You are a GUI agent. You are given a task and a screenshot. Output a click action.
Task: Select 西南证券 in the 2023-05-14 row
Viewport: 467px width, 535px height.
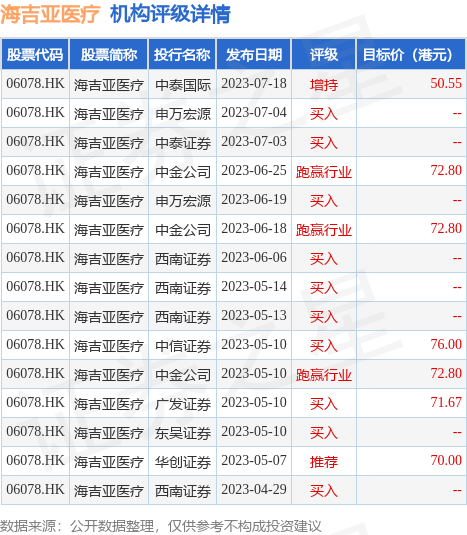tap(183, 288)
